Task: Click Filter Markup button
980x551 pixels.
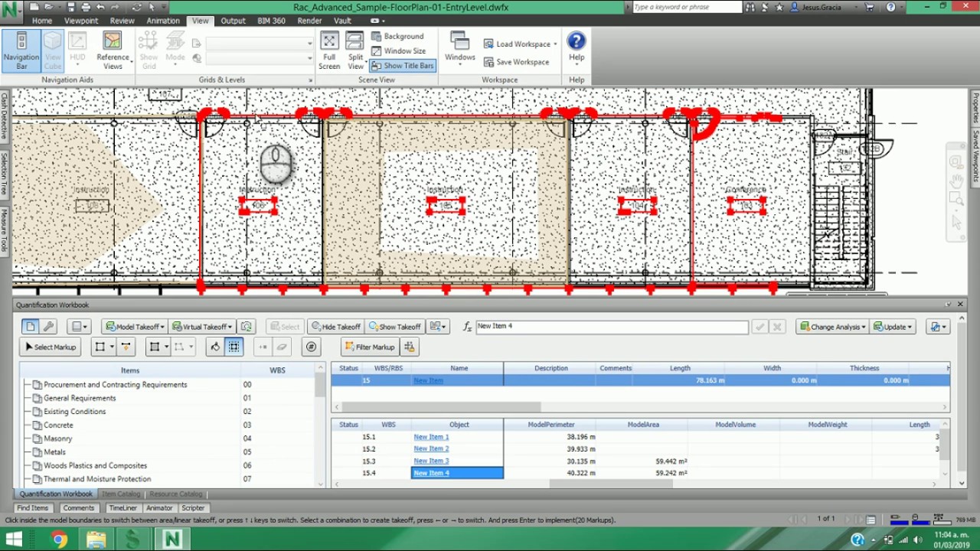Action: pos(370,347)
